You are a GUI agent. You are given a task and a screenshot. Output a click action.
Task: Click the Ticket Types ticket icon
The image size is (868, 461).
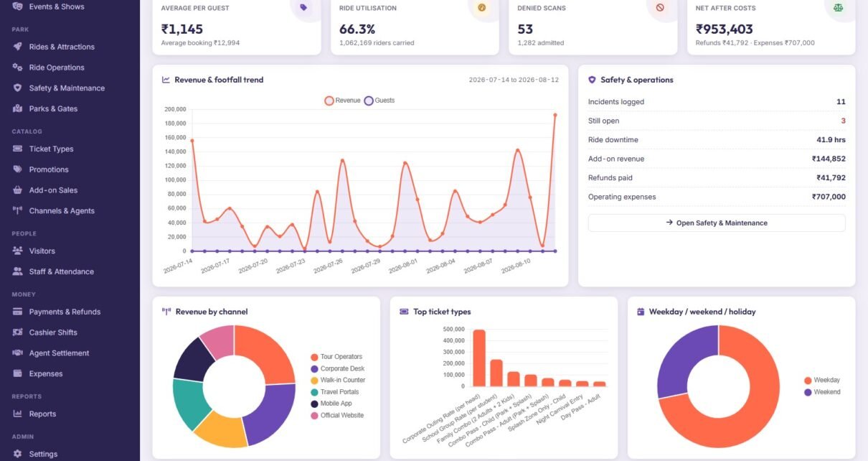click(x=17, y=149)
